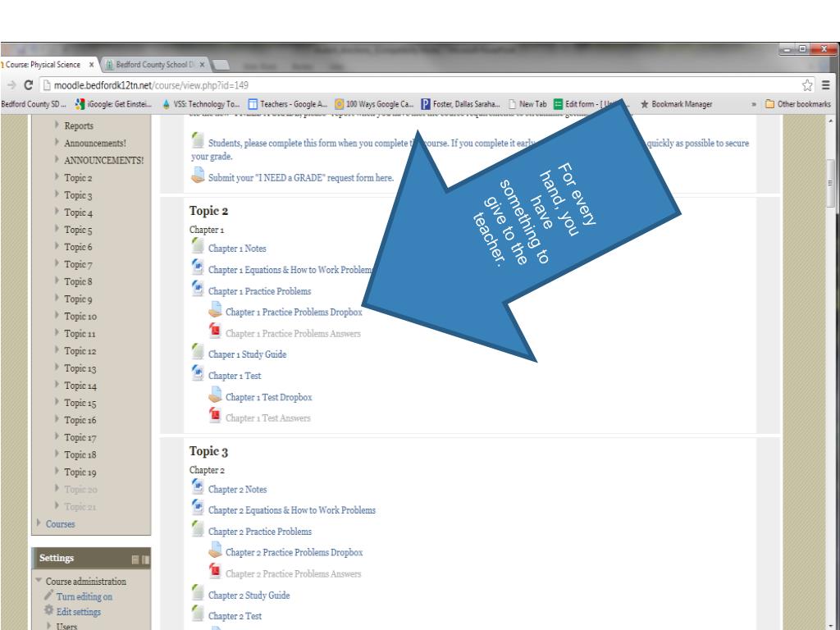Open the Edit settings link
The height and width of the screenshot is (630, 840).
(x=78, y=611)
